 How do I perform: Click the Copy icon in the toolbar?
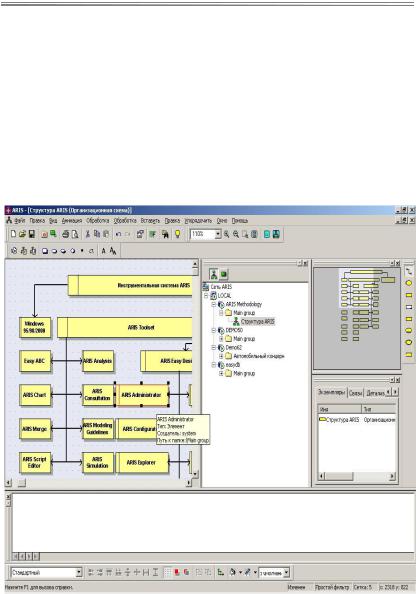tap(97, 234)
